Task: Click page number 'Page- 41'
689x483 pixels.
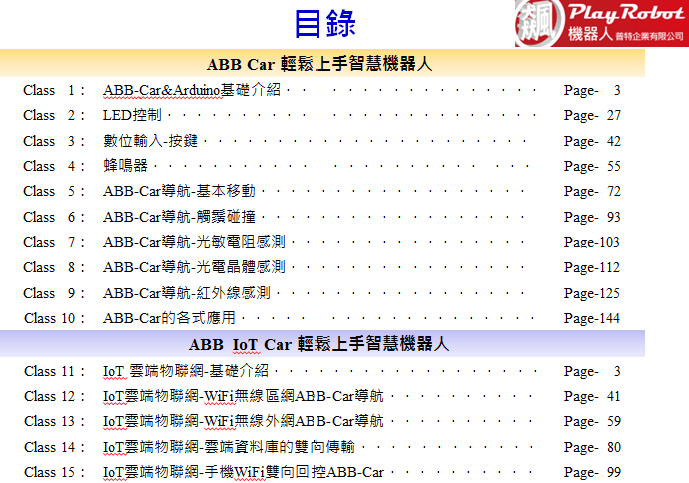Action: tap(592, 397)
